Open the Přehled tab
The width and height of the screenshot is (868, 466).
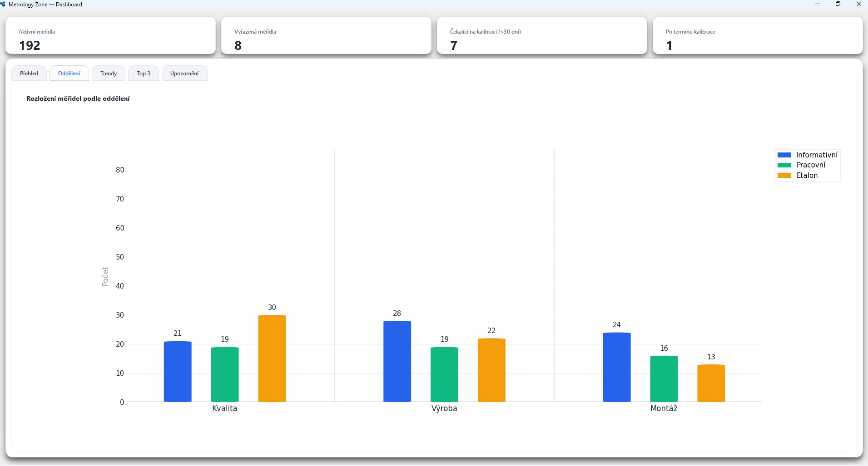(29, 74)
